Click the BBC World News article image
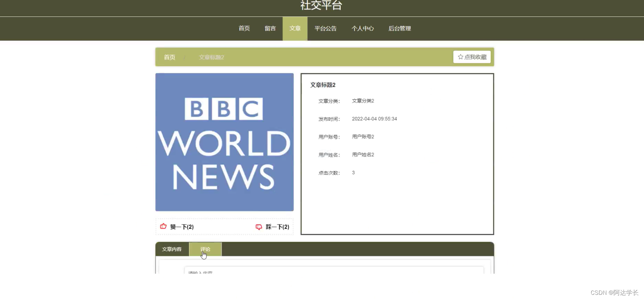644x299 pixels. [225, 142]
